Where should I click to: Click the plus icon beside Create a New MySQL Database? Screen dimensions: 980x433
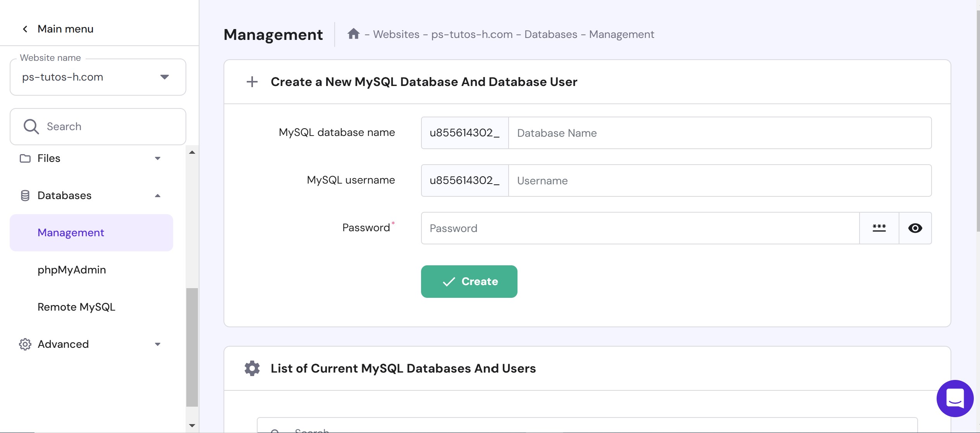coord(252,82)
